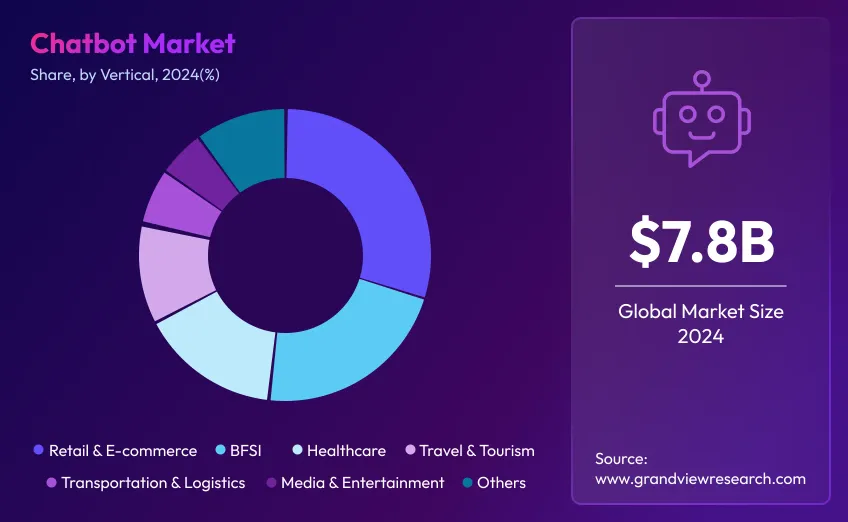This screenshot has width=848, height=522.
Task: Click the light-lilac Travel & Tourism slice
Action: point(173,270)
